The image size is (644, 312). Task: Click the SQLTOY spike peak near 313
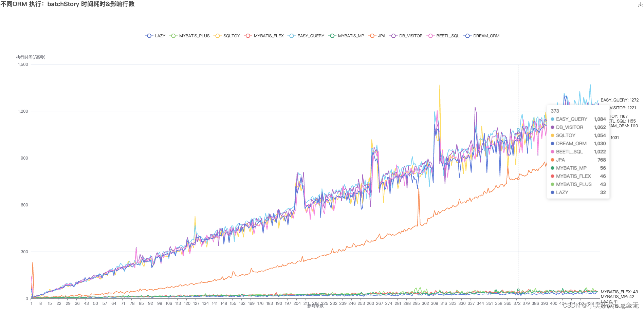click(x=440, y=86)
